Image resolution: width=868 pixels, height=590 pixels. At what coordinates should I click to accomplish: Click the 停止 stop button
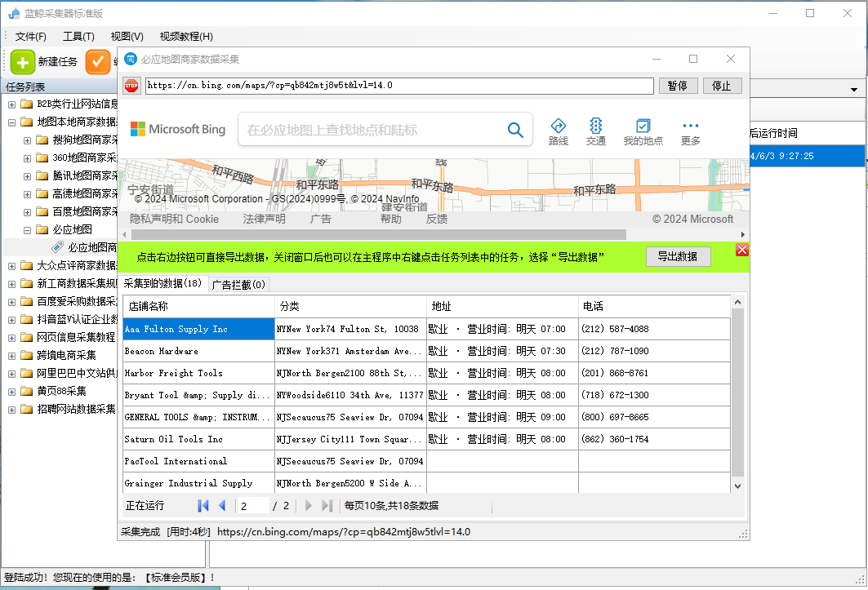(x=722, y=86)
